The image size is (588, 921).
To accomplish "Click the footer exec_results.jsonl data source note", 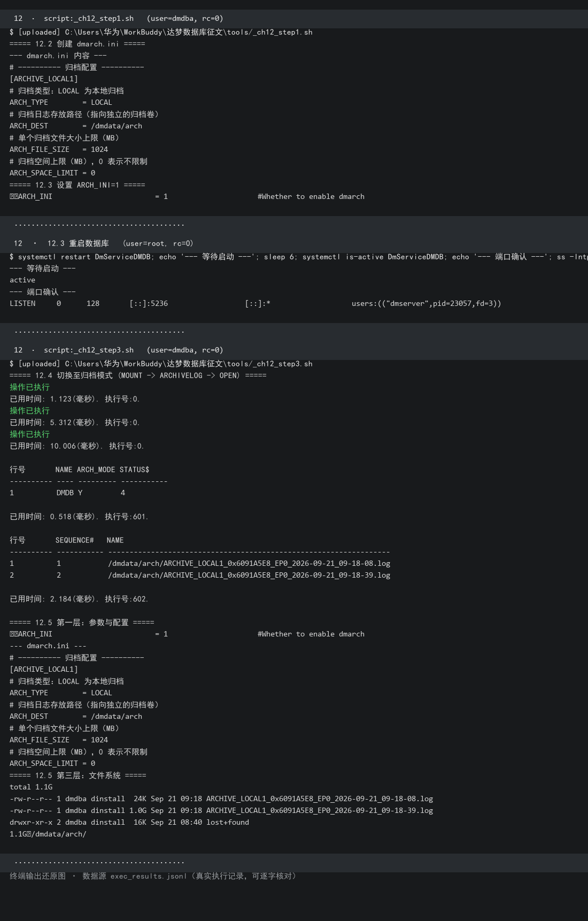I will (153, 876).
